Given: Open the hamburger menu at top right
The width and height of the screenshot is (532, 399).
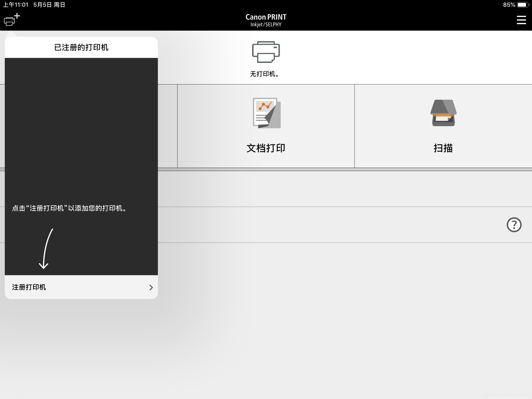Looking at the screenshot, I should click(x=521, y=20).
